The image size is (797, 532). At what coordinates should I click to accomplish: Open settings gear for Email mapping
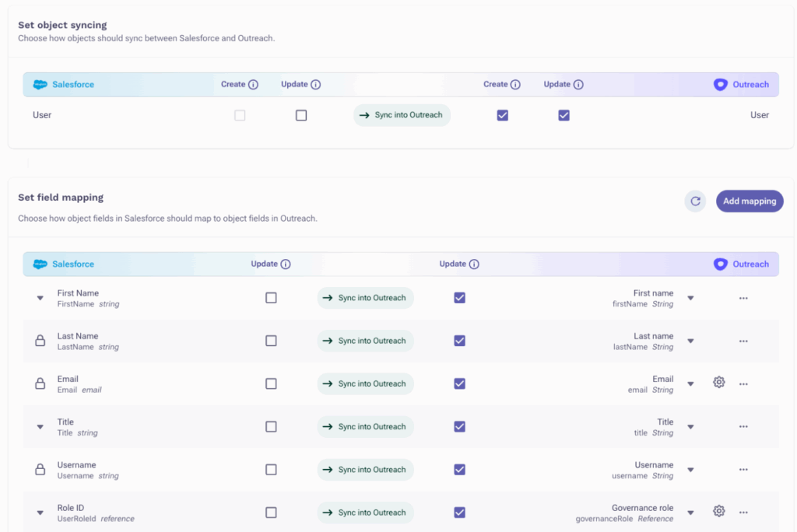(719, 383)
